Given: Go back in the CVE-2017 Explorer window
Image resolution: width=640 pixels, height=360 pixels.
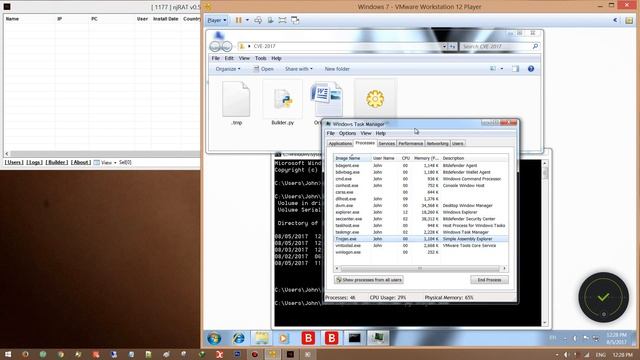Looking at the screenshot, I should pos(215,46).
